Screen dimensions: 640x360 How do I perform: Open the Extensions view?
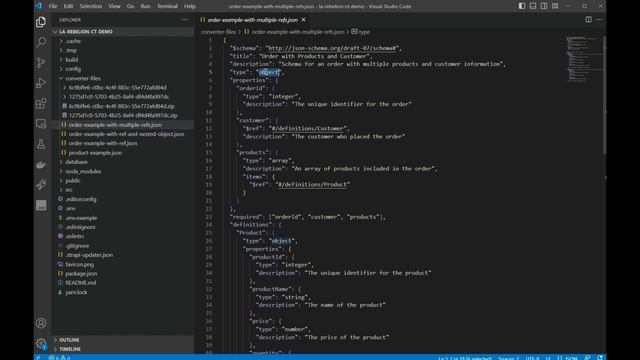(41, 103)
